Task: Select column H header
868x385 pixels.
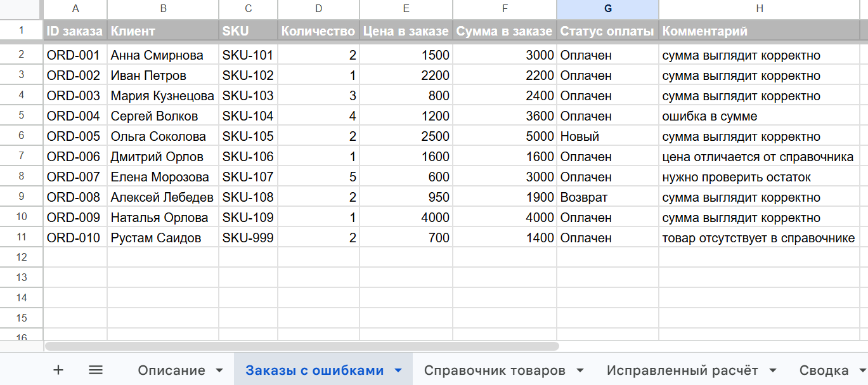Action: (760, 9)
